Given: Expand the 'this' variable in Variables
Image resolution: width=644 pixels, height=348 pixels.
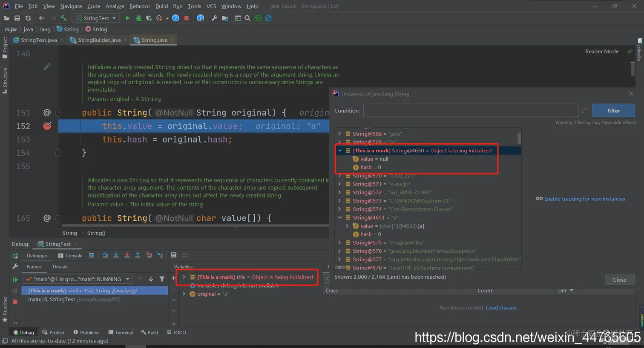Looking at the screenshot, I should coord(184,277).
